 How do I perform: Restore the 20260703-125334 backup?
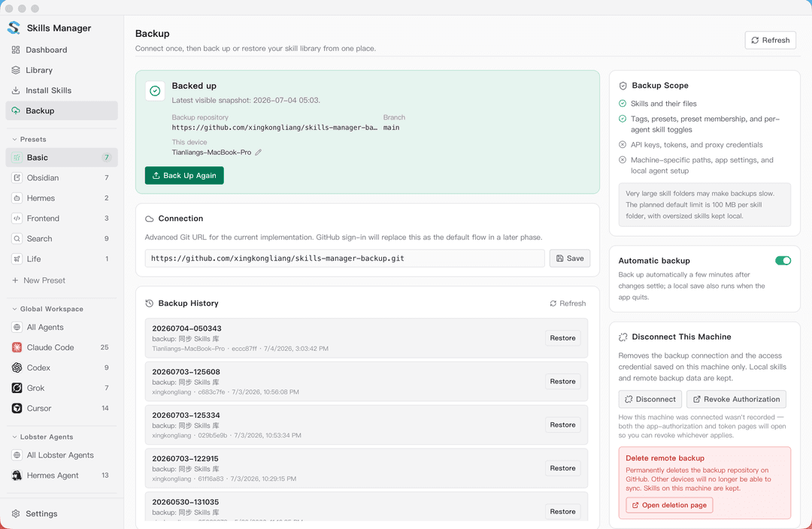tap(562, 425)
